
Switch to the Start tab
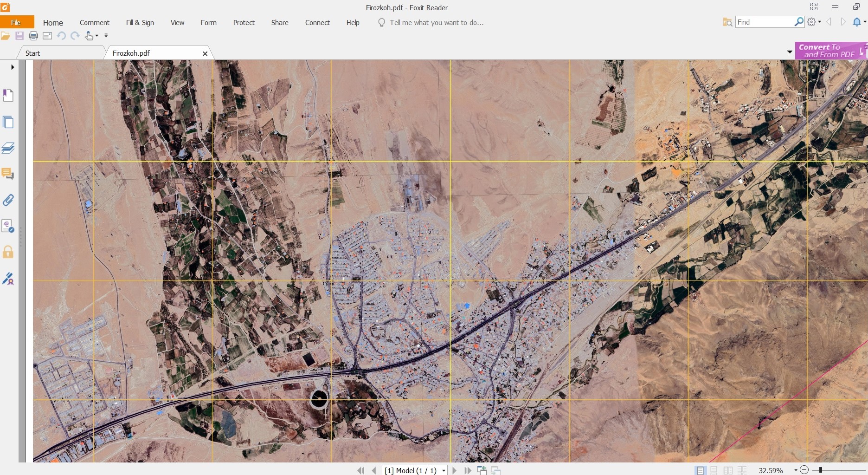32,53
